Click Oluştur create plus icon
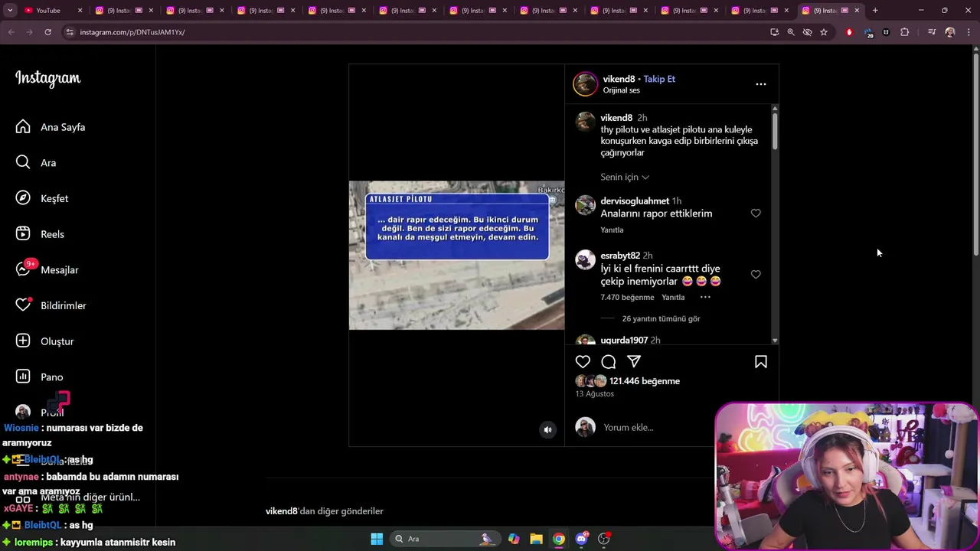The width and height of the screenshot is (980, 551). [23, 341]
